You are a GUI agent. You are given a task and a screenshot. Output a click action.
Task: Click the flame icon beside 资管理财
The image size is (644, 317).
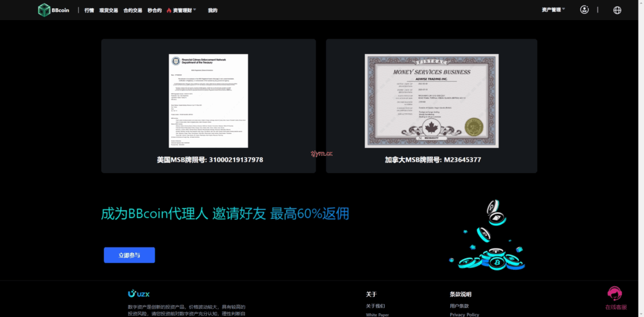(x=169, y=11)
